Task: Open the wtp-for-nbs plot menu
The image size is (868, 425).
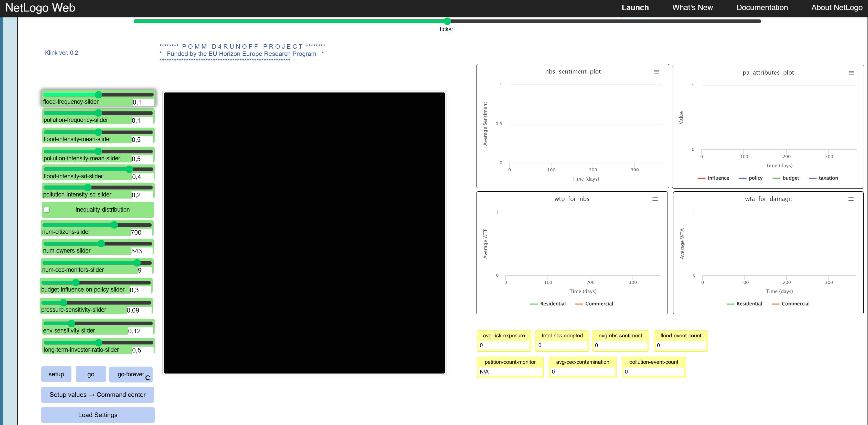Action: [x=655, y=199]
